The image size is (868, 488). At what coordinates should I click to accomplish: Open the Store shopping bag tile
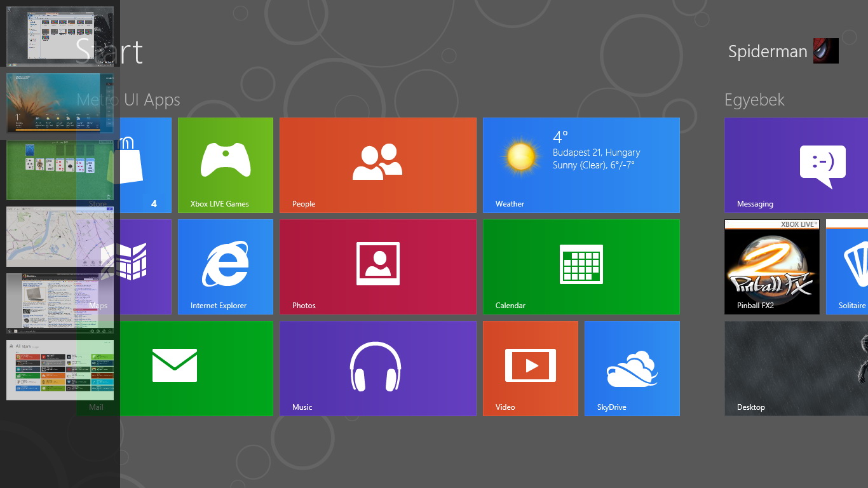[x=146, y=165]
